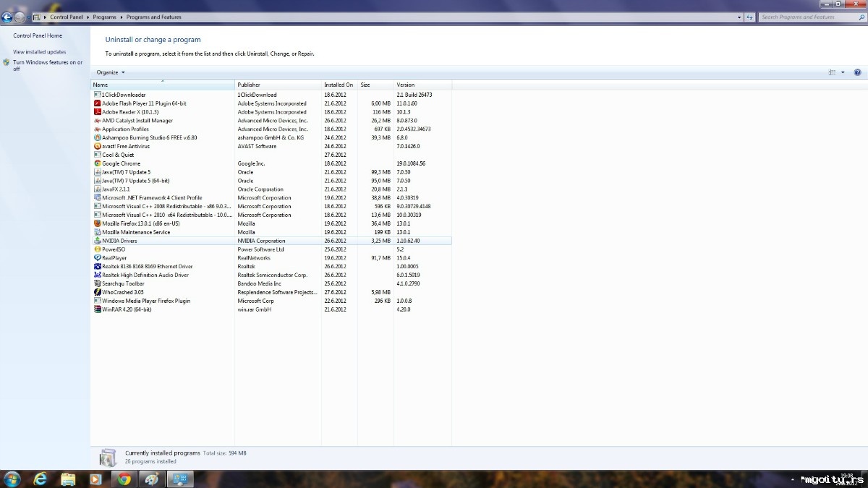The image size is (868, 488).
Task: Open the help question mark icon
Action: (x=857, y=72)
